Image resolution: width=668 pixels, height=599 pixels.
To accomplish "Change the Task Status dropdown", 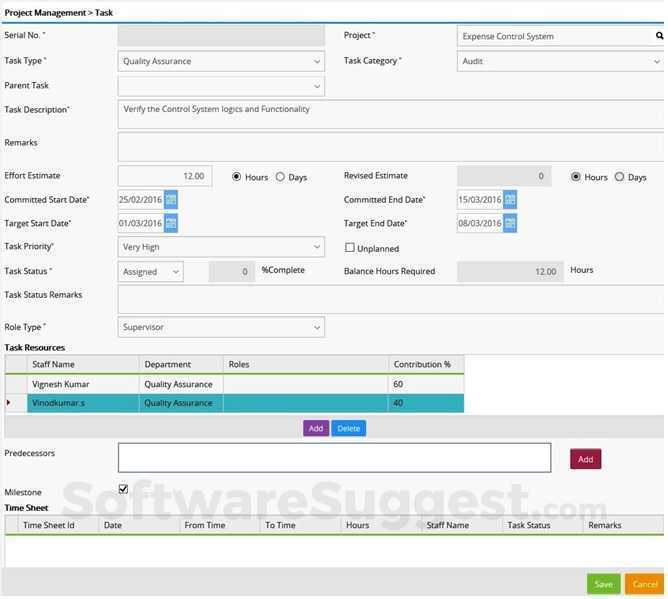I will click(151, 272).
